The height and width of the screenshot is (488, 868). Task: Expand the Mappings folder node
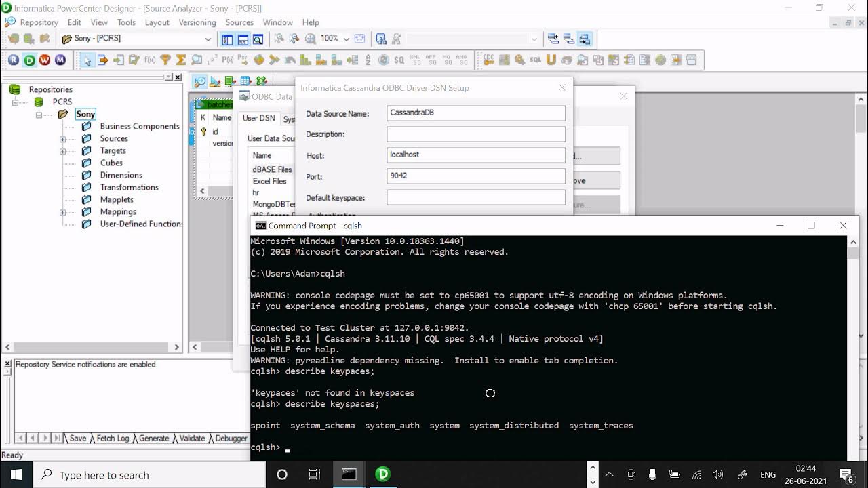(62, 212)
